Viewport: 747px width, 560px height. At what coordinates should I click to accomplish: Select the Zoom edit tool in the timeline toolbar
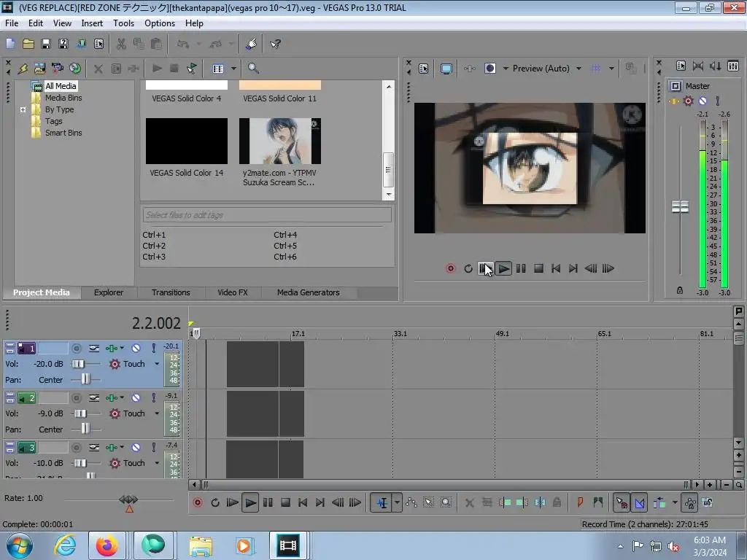[x=446, y=502]
